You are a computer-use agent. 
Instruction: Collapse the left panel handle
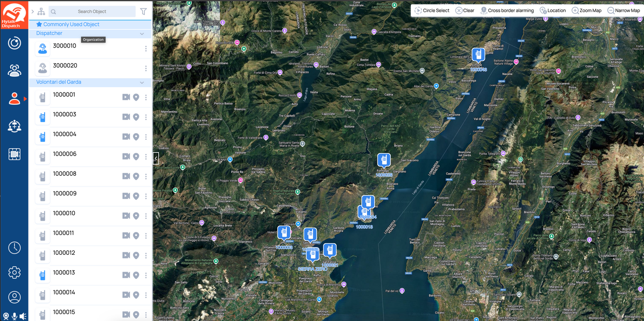156,158
